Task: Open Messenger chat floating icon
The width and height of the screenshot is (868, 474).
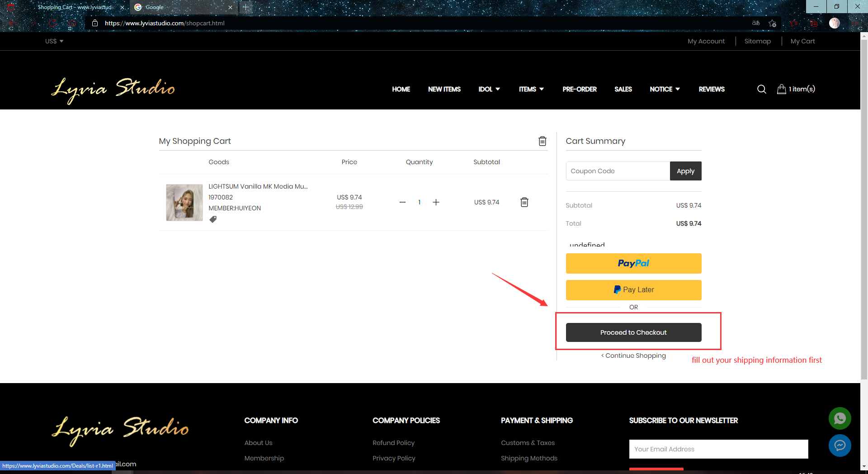Action: click(x=840, y=446)
